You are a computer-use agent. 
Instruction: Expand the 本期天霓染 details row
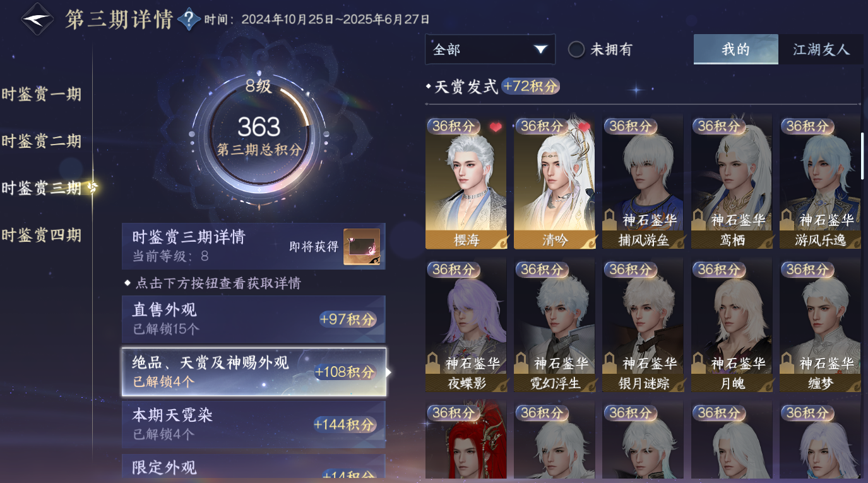coord(254,424)
